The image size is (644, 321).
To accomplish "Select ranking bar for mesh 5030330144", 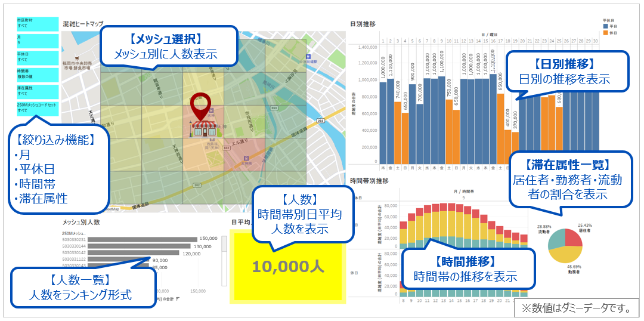I will click(x=139, y=246).
